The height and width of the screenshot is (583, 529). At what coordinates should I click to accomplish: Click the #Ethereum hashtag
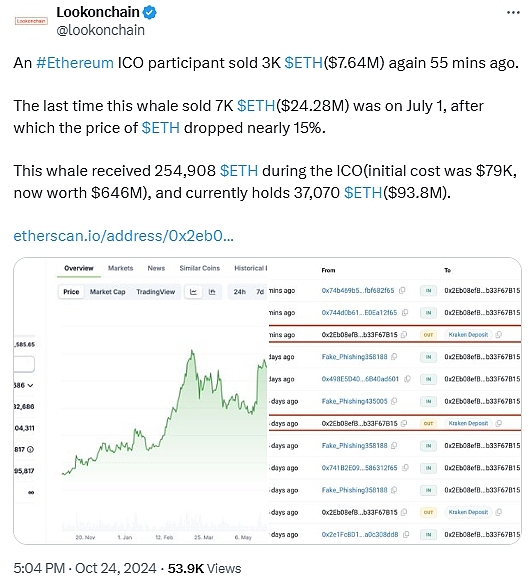point(75,63)
